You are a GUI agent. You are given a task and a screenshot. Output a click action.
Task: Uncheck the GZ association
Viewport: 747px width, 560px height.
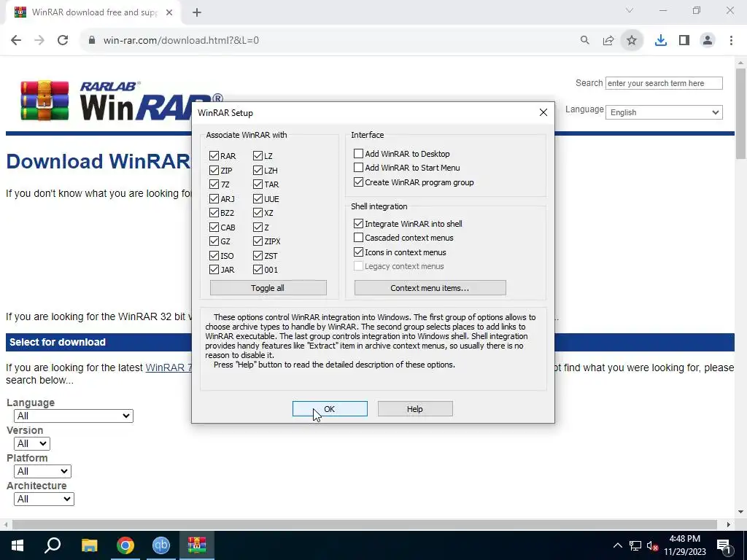(x=214, y=241)
